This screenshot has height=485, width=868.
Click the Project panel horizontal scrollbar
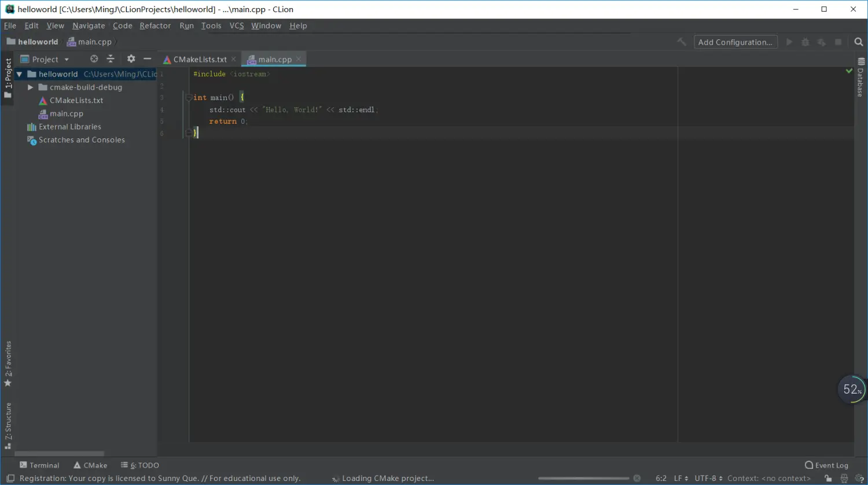click(x=60, y=454)
